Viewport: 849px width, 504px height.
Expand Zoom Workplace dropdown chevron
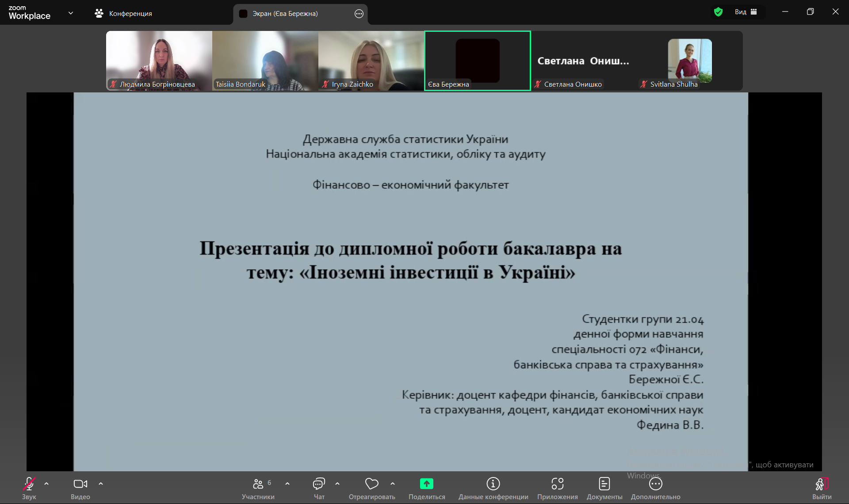71,13
